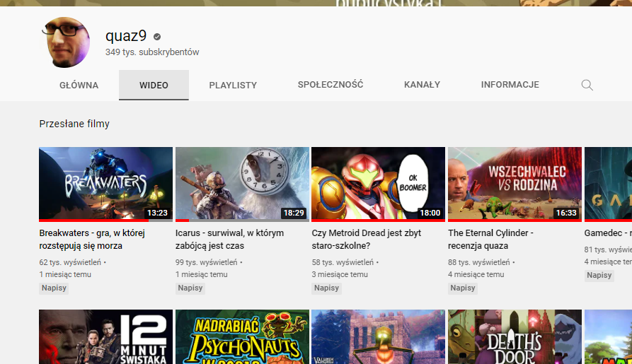Play the Breakwaters video thumbnail
632x364 pixels.
(x=105, y=184)
